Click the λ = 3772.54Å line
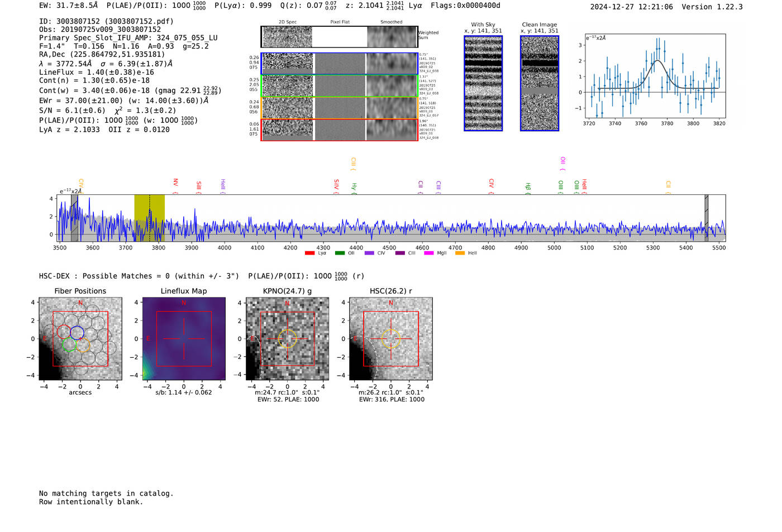Image resolution: width=782 pixels, height=532 pixels. click(106, 64)
